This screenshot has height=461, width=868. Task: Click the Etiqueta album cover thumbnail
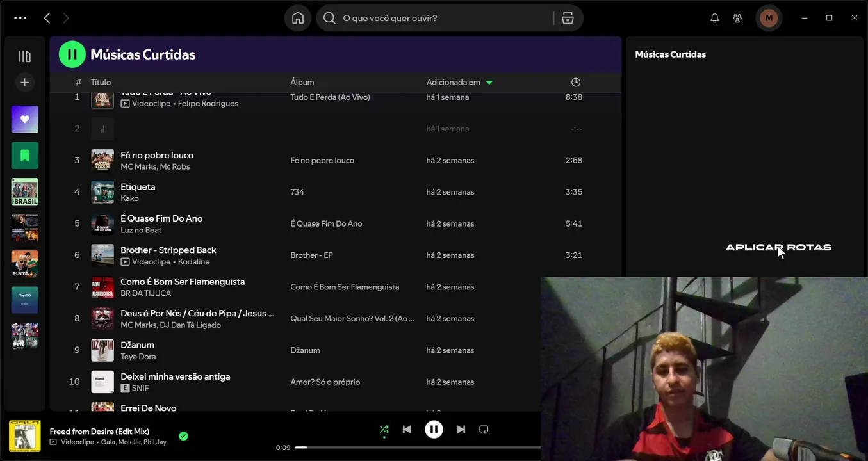[x=102, y=192]
